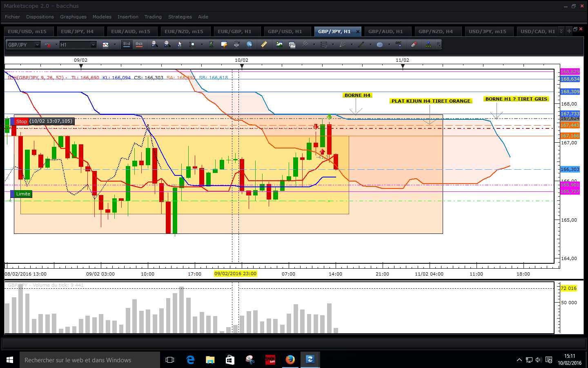
Task: Click the zoom out magnifier icon
Action: (167, 44)
